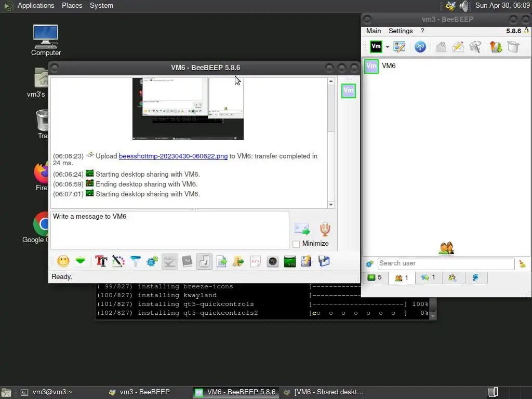Click the blue floppy disks icon
The image size is (532, 399).
[x=324, y=261]
